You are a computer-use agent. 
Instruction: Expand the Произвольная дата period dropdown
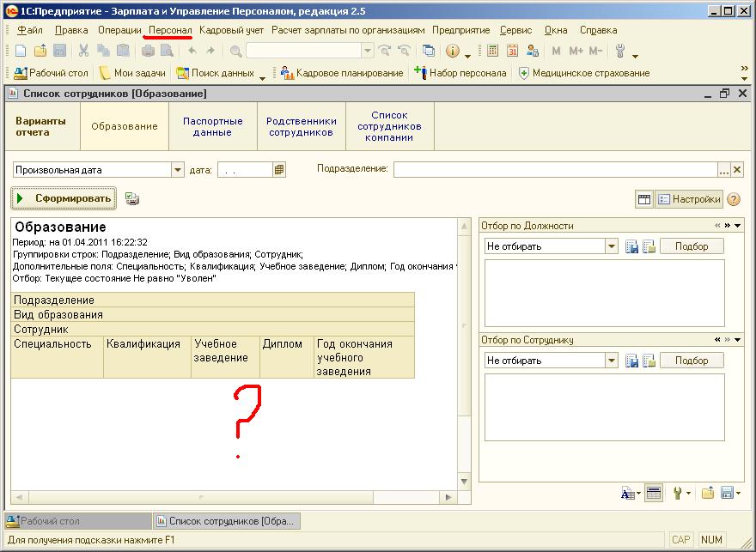pos(178,170)
